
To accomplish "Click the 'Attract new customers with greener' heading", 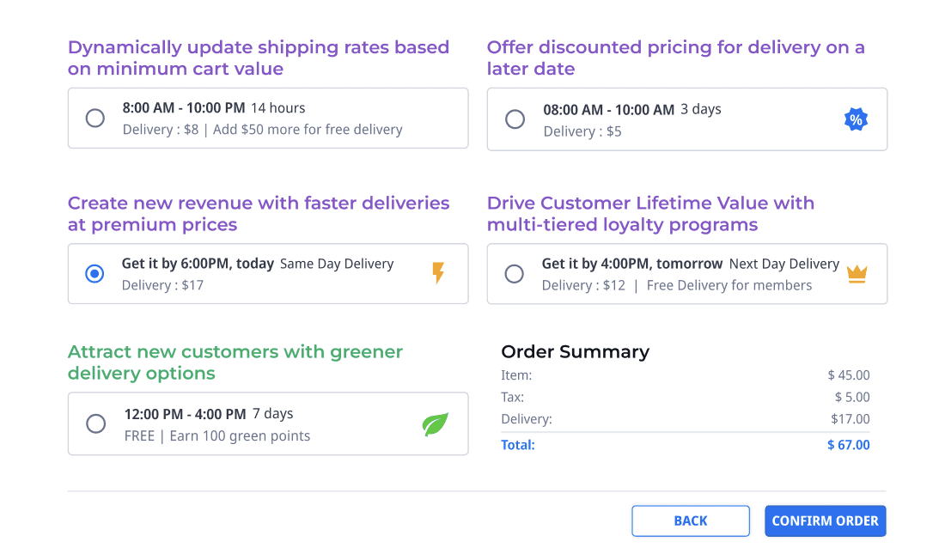I will pos(235,351).
